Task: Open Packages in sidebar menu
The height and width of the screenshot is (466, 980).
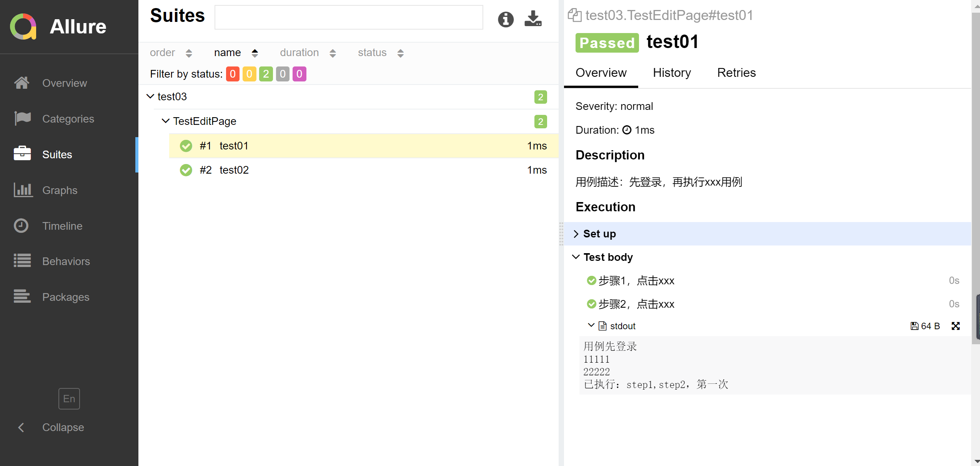Action: 66,297
